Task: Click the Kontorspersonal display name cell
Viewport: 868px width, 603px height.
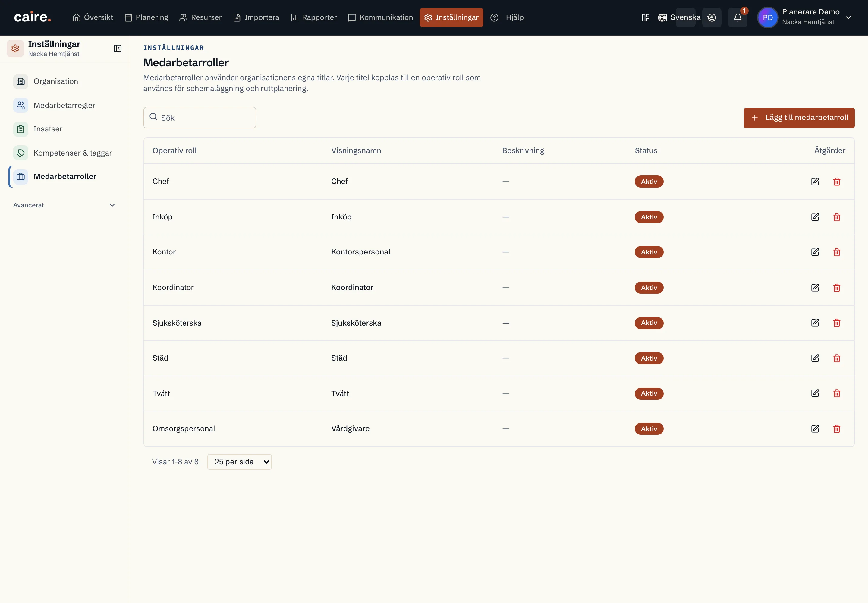Action: (x=361, y=252)
